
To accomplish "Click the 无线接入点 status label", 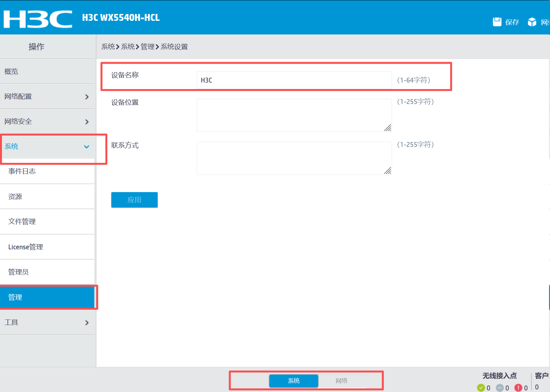I will [x=500, y=376].
